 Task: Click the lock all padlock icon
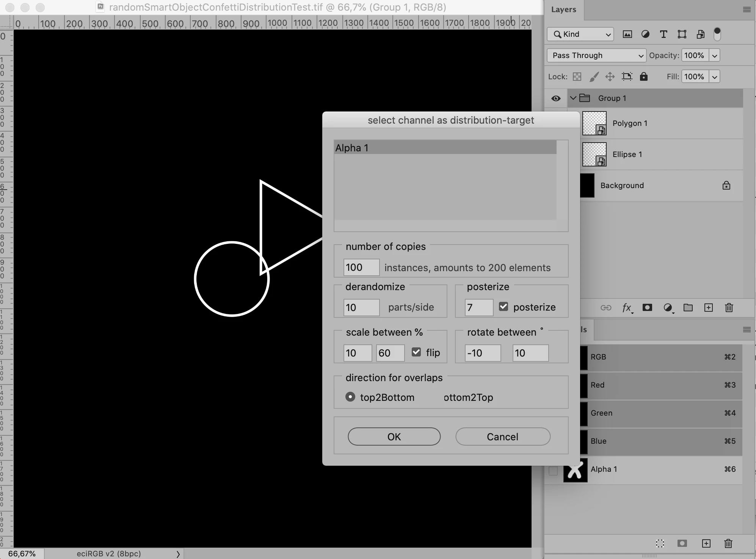[x=643, y=77]
